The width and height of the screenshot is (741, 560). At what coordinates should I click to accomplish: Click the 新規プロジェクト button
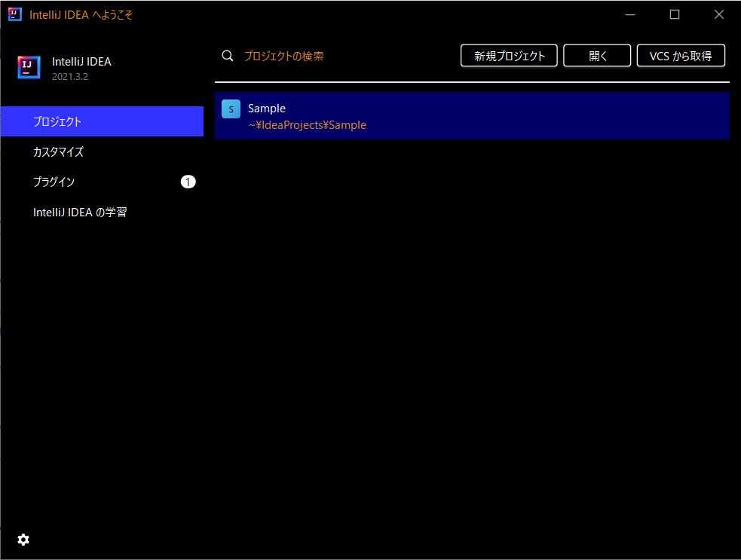(x=509, y=56)
